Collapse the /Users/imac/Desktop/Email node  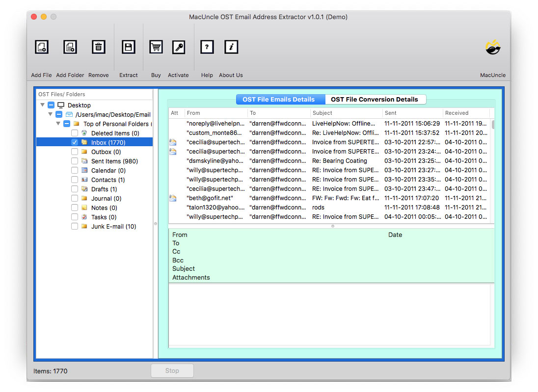pos(51,114)
